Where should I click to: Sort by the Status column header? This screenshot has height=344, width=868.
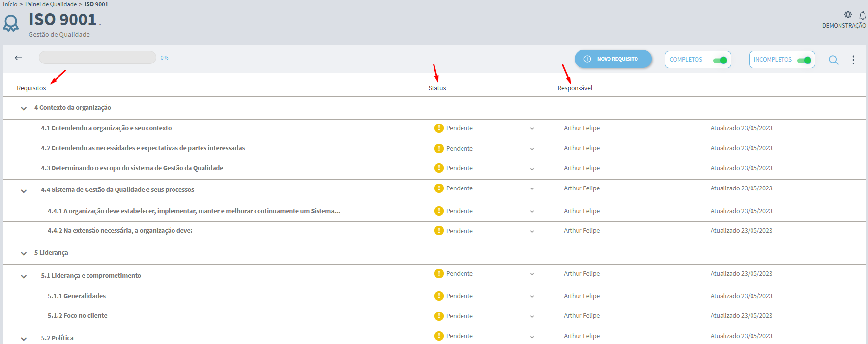(437, 88)
